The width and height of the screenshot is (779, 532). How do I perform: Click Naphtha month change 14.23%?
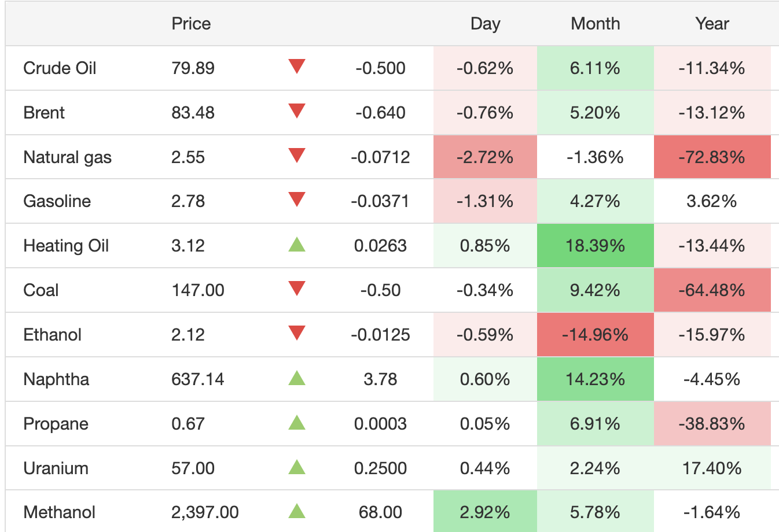[595, 379]
